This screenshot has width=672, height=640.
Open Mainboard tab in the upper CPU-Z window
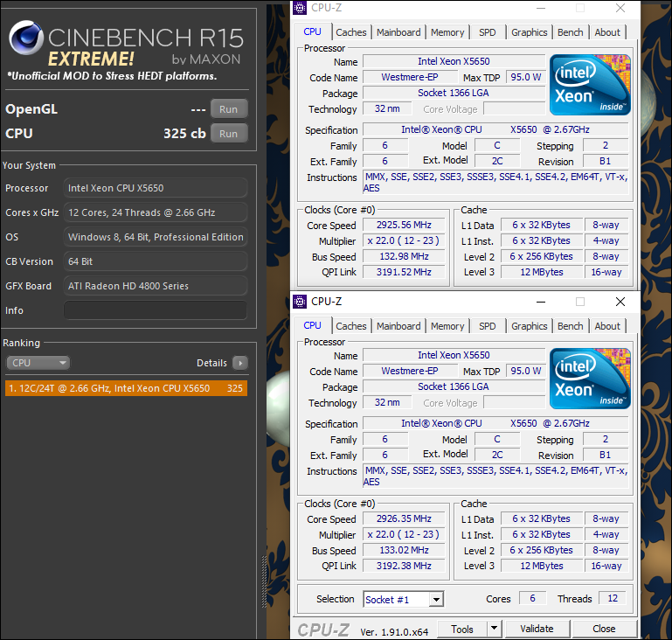point(398,32)
